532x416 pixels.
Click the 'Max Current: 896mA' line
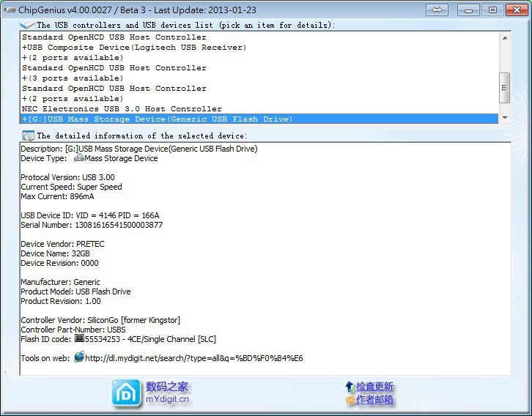pos(57,196)
